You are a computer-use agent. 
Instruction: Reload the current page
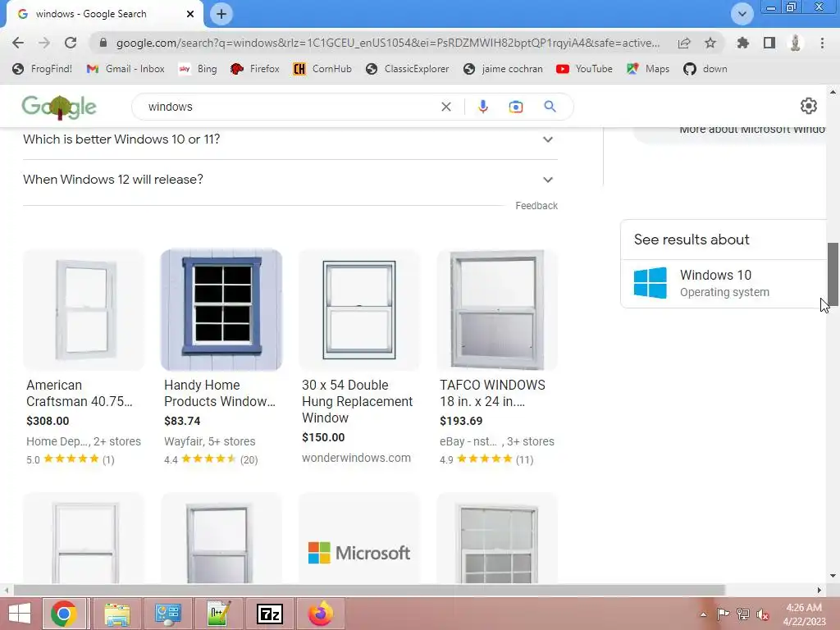[x=71, y=43]
